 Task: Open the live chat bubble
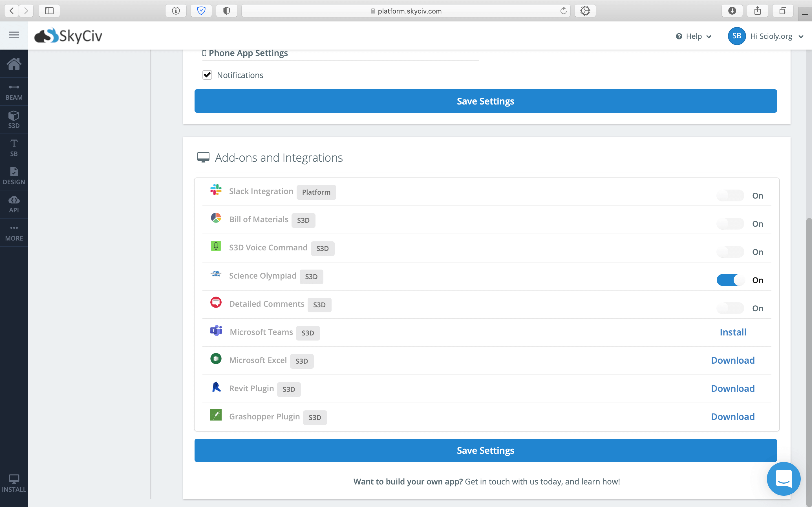tap(783, 479)
